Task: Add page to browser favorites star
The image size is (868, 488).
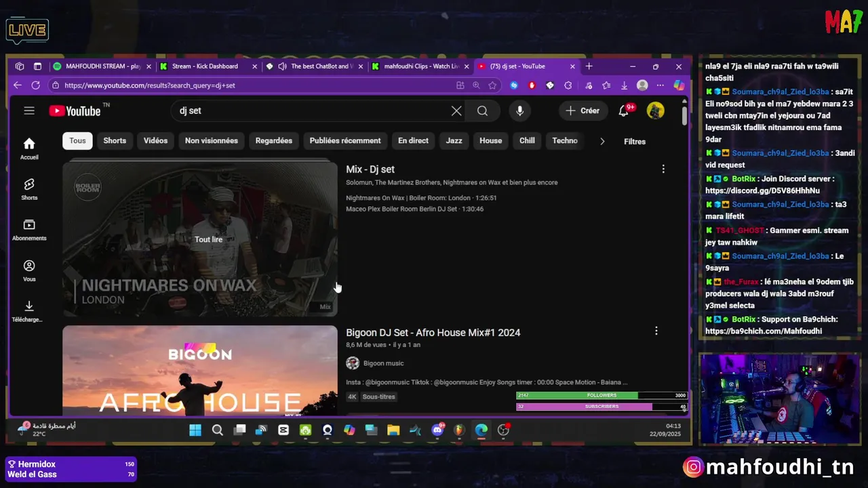Action: pyautogui.click(x=492, y=85)
